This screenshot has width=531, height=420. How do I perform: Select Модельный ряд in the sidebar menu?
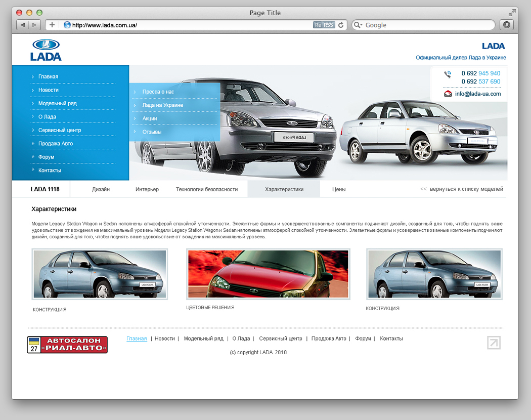58,103
